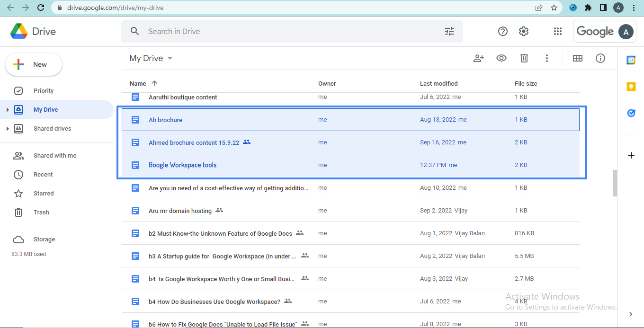This screenshot has width=644, height=328.
Task: Open Drive Settings gear icon
Action: point(524,31)
